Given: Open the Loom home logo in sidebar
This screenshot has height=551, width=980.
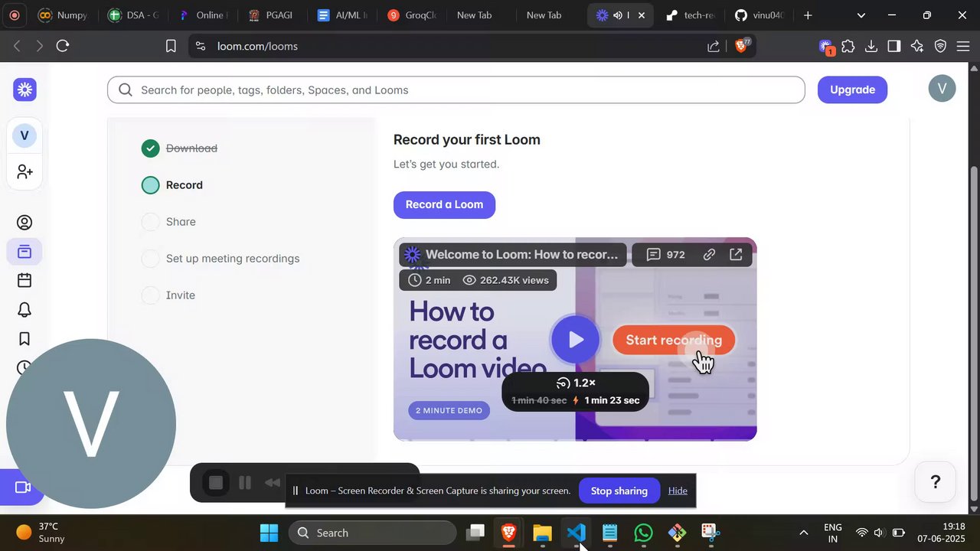Looking at the screenshot, I should [24, 90].
